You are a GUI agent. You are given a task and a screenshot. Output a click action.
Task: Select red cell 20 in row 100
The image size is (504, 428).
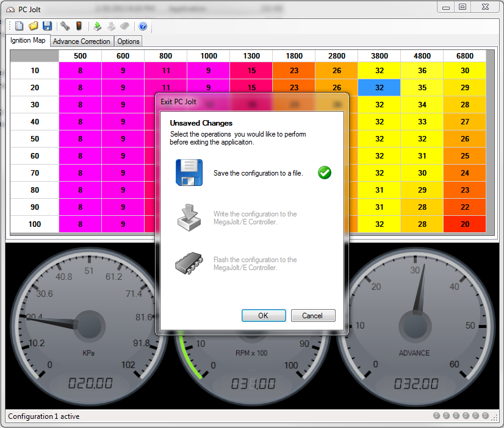465,224
